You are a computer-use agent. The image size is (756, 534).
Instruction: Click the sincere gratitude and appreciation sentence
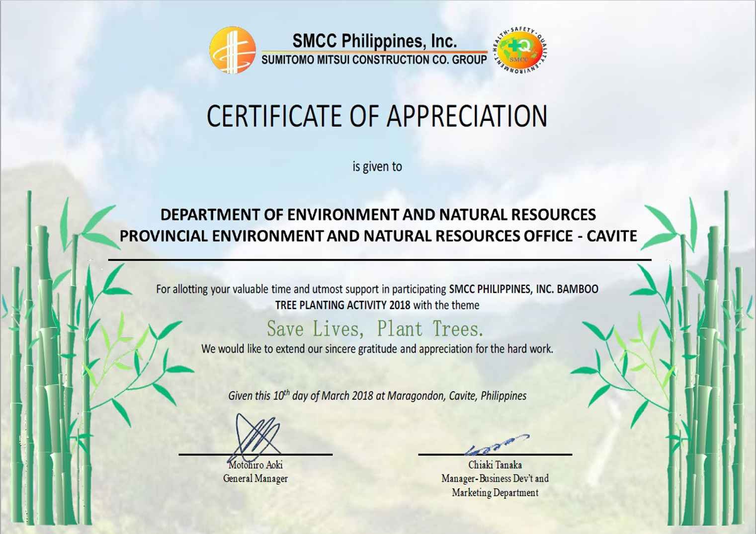tap(377, 349)
